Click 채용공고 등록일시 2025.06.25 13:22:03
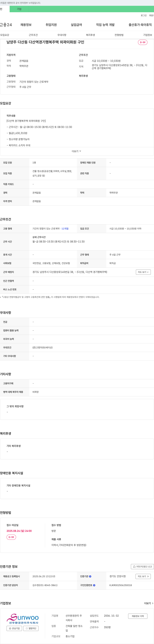The image size is (154, 644). (44, 576)
